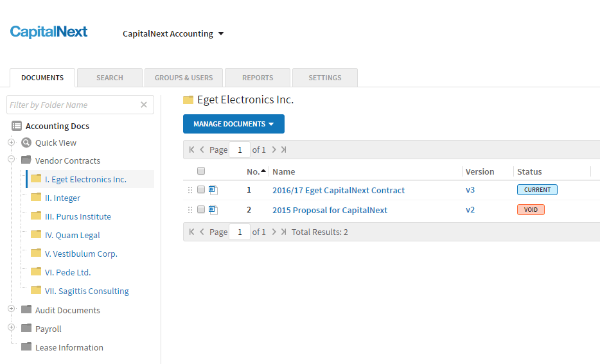The height and width of the screenshot is (364, 600).
Task: Open the 2016/17 Eget CapitalNext Contract link
Action: pos(339,190)
